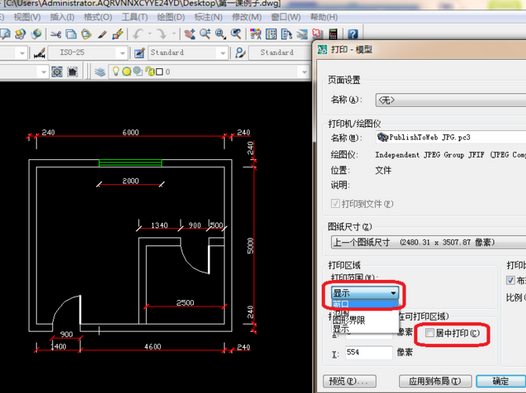Toggle the 打印到文件 checkbox
526x393 pixels.
coord(335,204)
